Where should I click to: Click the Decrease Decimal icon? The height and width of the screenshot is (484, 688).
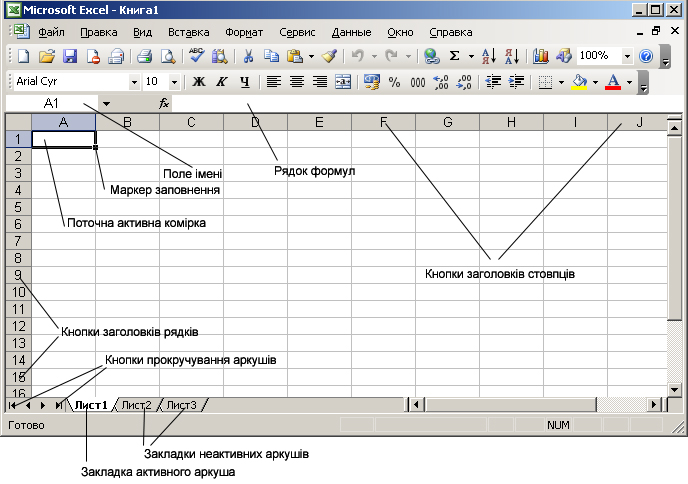tap(464, 82)
